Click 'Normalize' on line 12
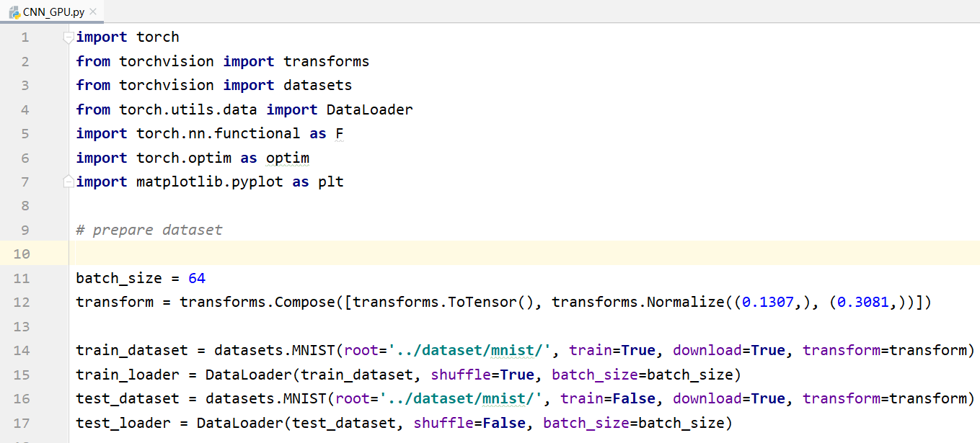 [x=686, y=302]
